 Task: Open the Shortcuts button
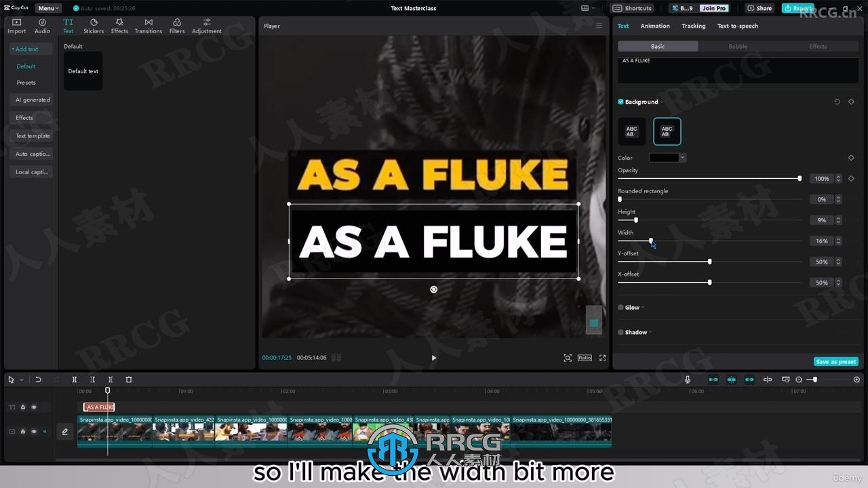coord(633,8)
